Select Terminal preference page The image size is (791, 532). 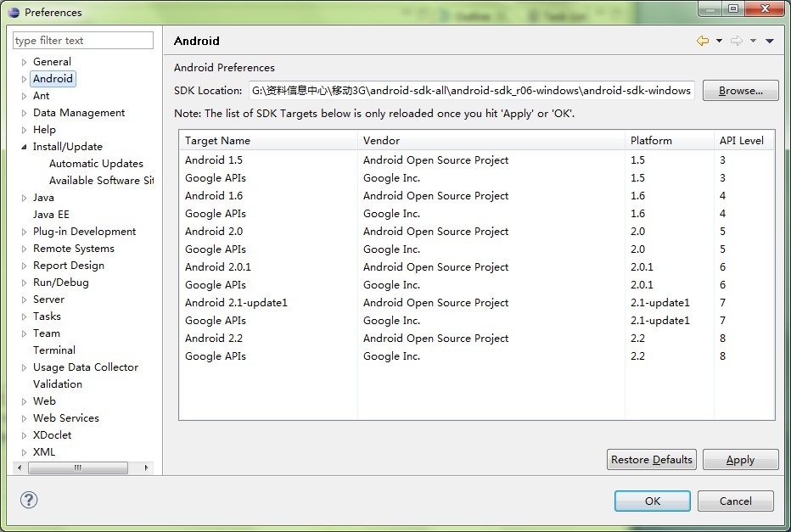pos(54,350)
